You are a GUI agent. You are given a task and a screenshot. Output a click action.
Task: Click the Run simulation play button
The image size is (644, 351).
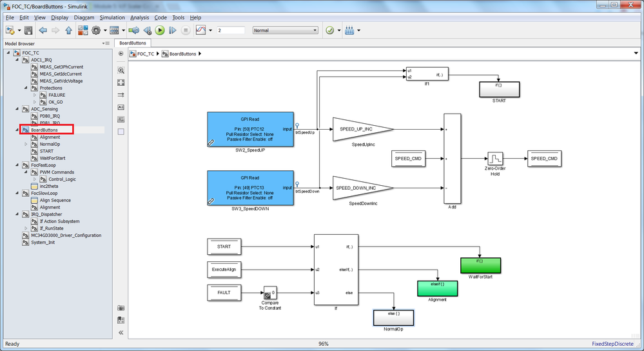pyautogui.click(x=160, y=30)
